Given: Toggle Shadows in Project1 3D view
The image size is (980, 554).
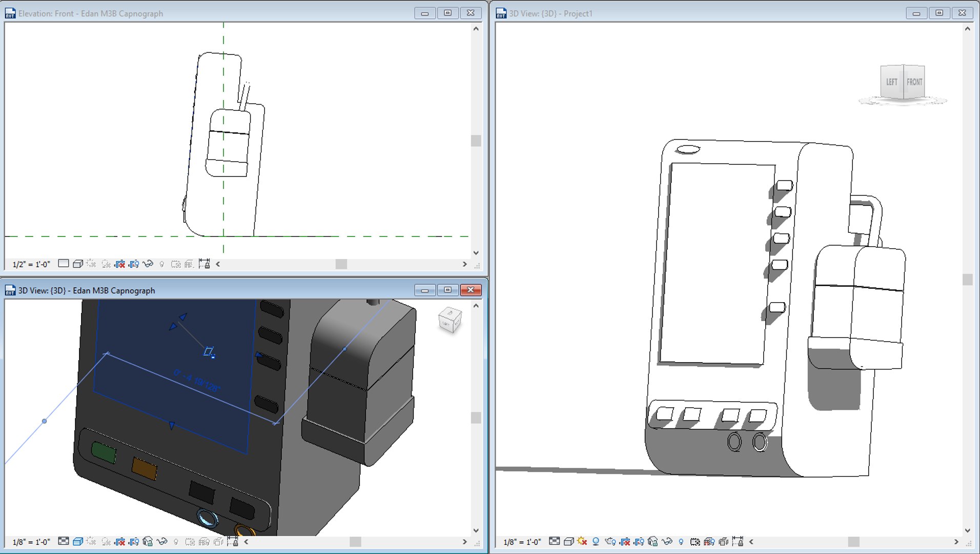Looking at the screenshot, I should (x=596, y=541).
